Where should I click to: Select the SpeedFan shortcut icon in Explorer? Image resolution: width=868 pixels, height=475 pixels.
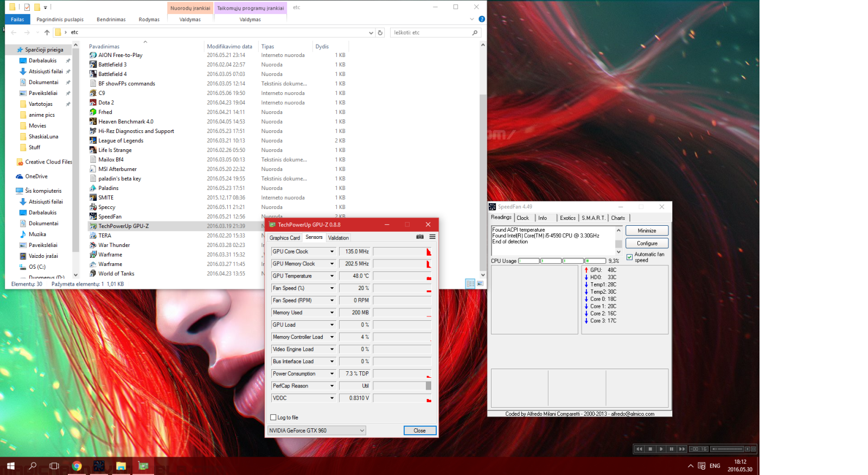tap(93, 217)
